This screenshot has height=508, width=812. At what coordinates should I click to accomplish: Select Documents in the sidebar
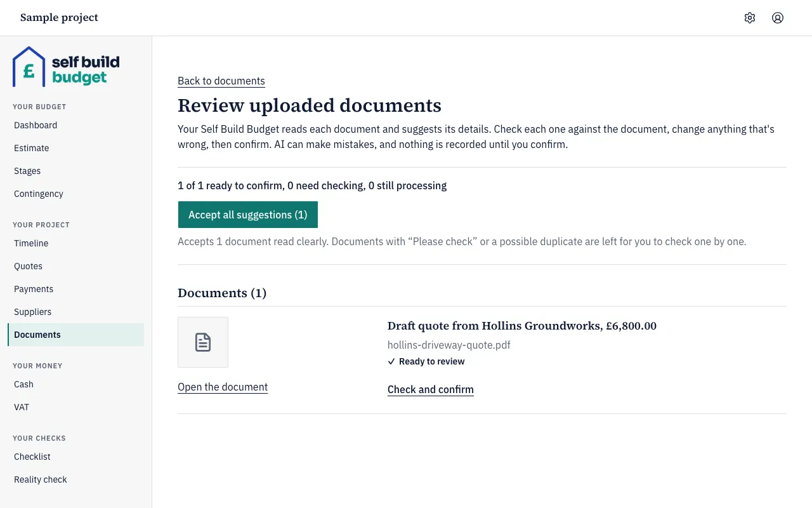tap(75, 335)
